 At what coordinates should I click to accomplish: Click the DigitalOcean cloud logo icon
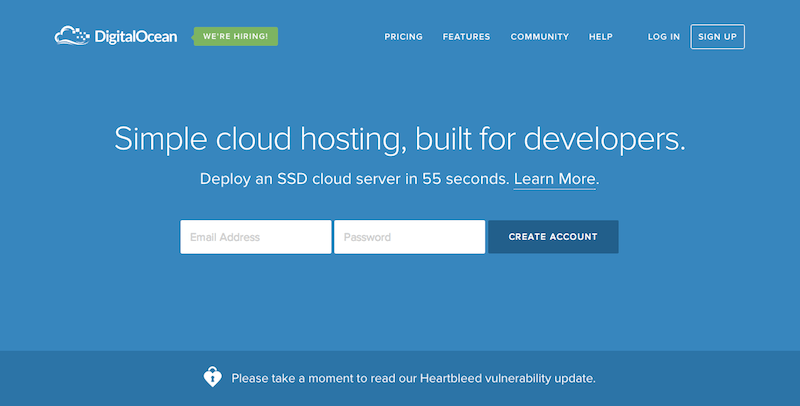tap(72, 36)
